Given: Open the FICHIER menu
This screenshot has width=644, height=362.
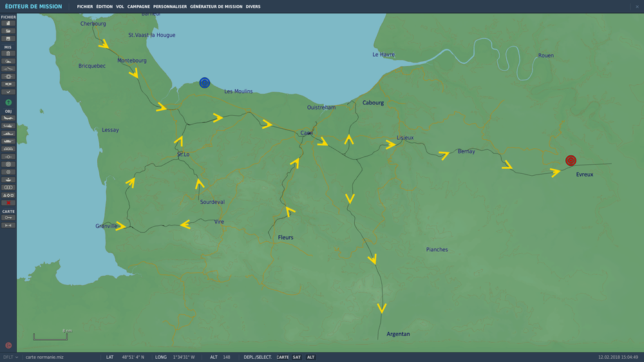Looking at the screenshot, I should click(x=85, y=6).
